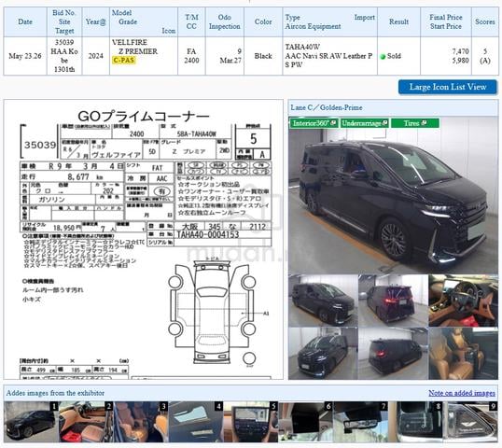Open the Undercarriage view button
This screenshot has width=502, height=448.
364,123
